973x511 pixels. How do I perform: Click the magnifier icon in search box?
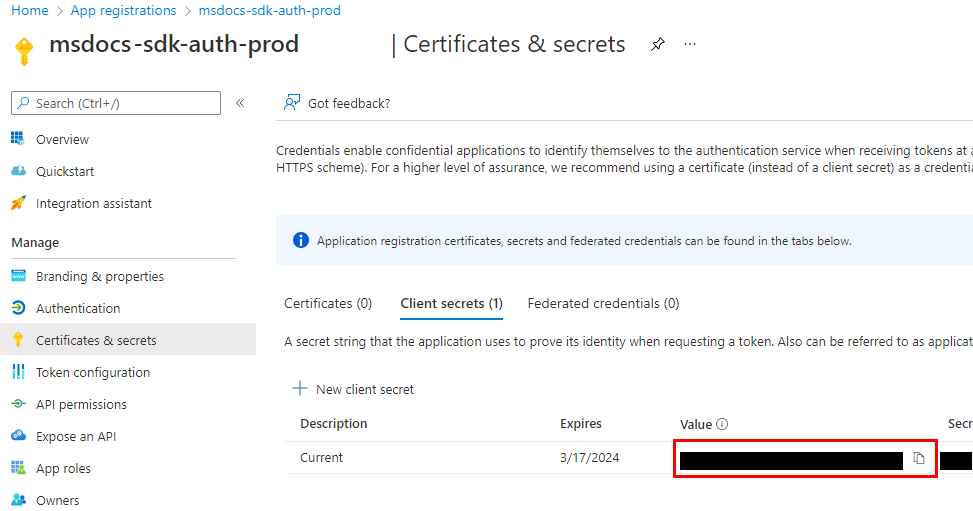[x=24, y=102]
